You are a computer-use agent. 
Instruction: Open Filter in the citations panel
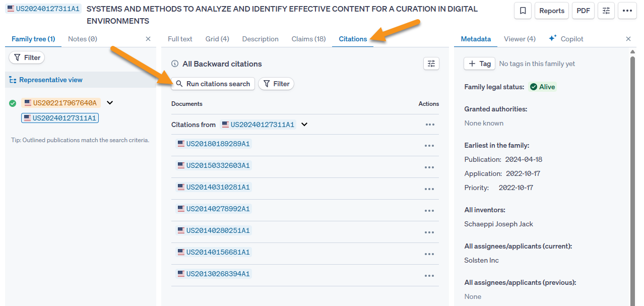[276, 84]
